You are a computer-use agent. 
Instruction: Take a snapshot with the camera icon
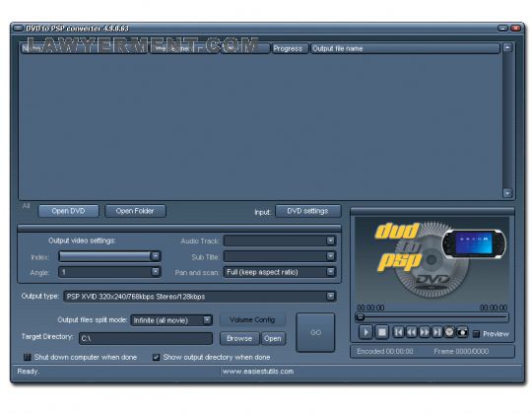point(462,332)
